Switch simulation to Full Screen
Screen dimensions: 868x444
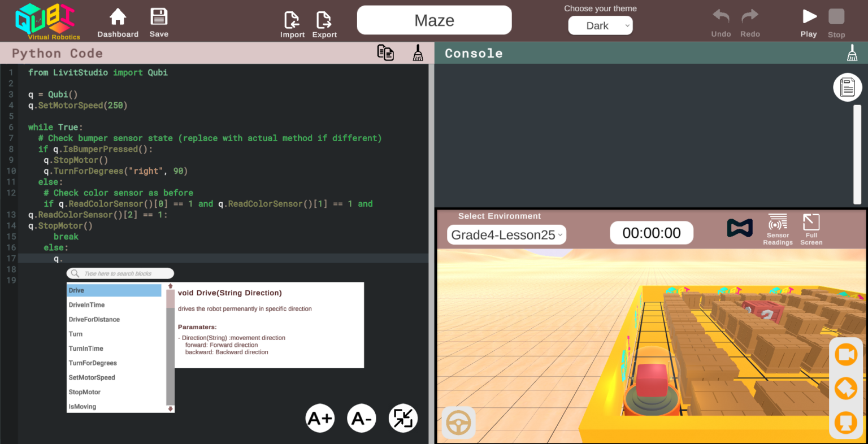[x=811, y=229]
